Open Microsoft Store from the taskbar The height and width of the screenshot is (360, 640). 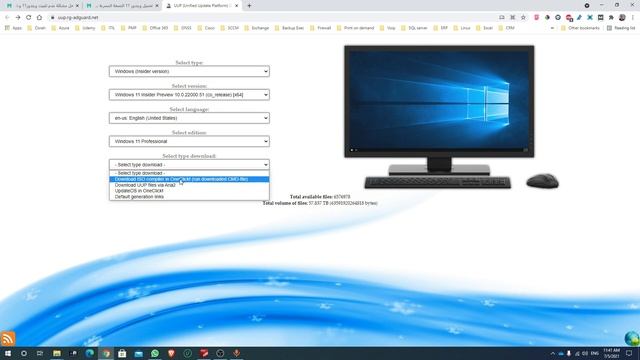(122, 353)
